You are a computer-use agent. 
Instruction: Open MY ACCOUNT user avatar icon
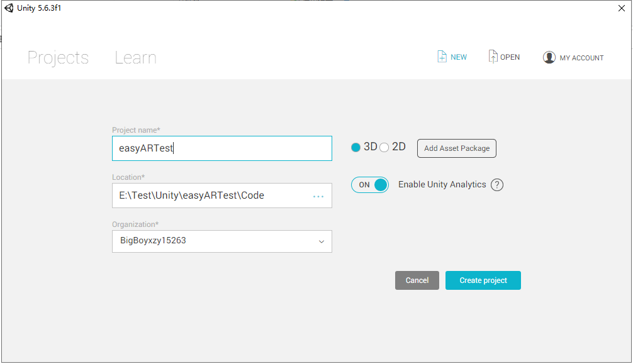(549, 57)
